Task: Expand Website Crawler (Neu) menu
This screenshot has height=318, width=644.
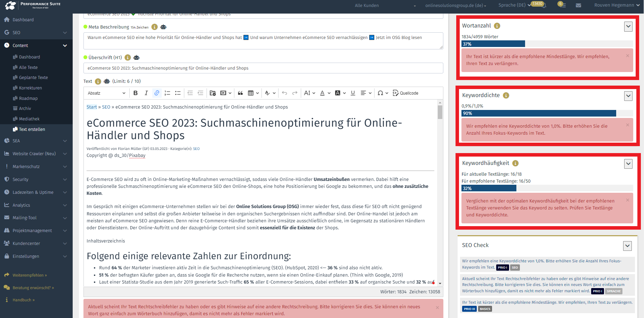Action: click(x=36, y=153)
